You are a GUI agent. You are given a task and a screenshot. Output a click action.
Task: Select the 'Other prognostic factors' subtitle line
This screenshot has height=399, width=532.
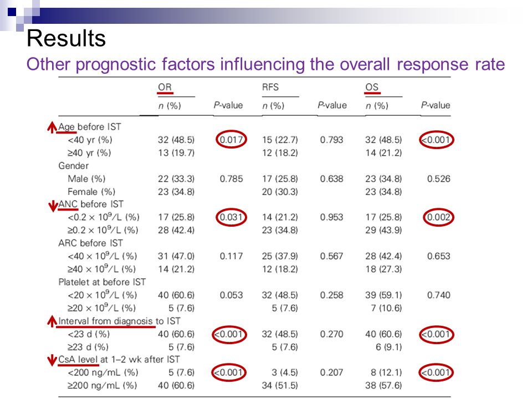(265, 64)
